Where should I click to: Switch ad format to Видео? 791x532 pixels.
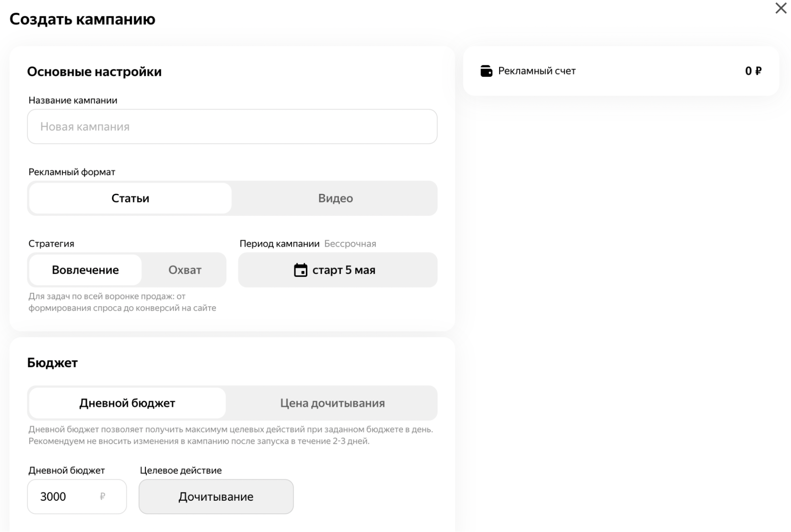click(x=335, y=198)
